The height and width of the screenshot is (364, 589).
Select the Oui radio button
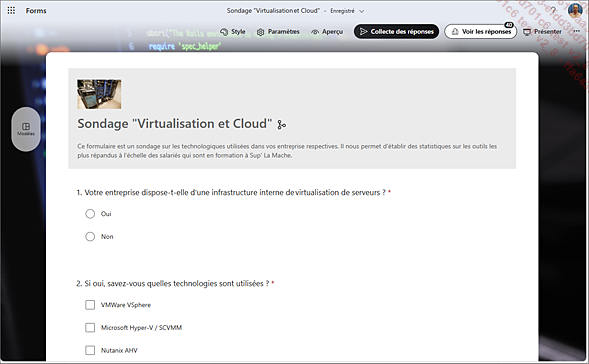[x=90, y=214]
